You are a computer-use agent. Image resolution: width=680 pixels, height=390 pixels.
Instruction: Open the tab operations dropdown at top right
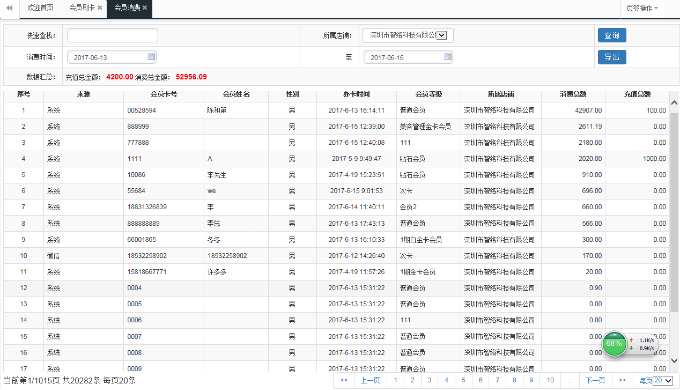coord(642,8)
